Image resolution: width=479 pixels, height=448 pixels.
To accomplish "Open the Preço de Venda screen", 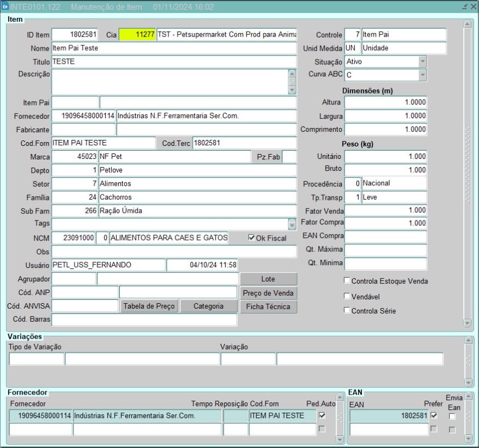I will tap(269, 293).
